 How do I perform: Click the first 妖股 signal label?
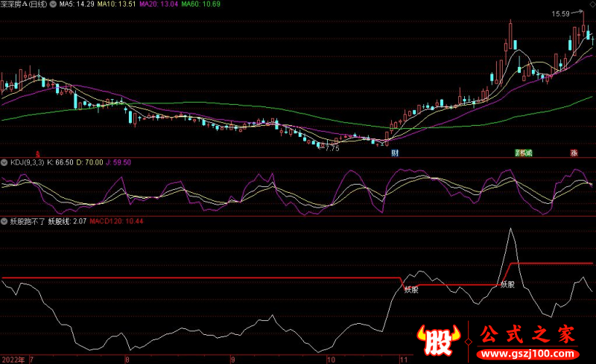tap(410, 289)
